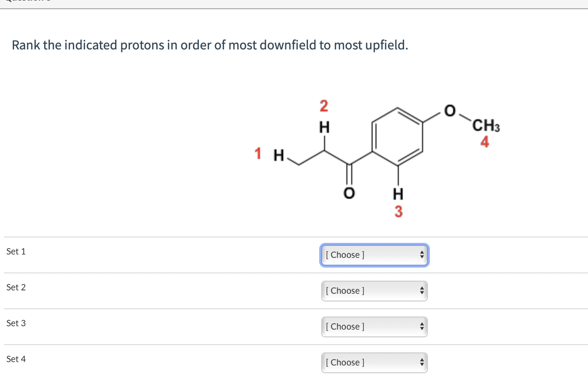Viewport: 588px width, 381px height.
Task: Click the up-down arrows on Set 4 selector
Action: pyautogui.click(x=422, y=362)
